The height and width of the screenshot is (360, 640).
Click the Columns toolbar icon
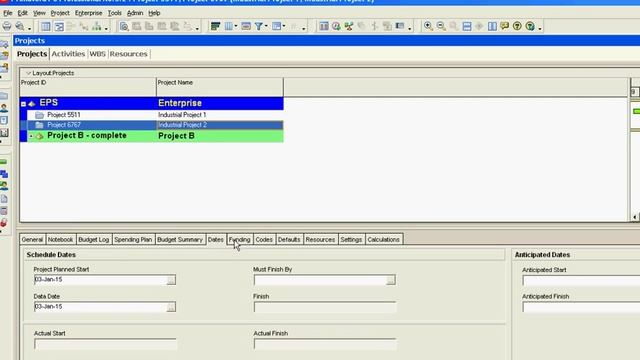pos(229,27)
